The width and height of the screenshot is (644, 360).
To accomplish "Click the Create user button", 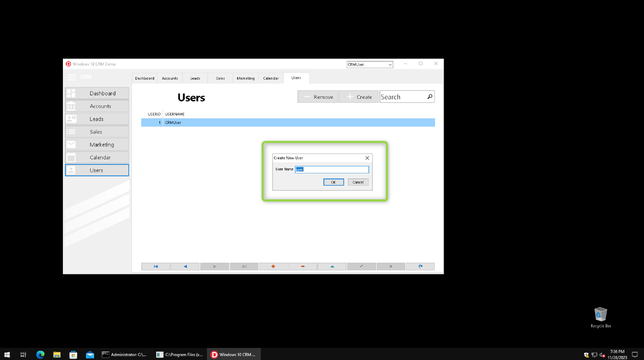I will point(359,97).
